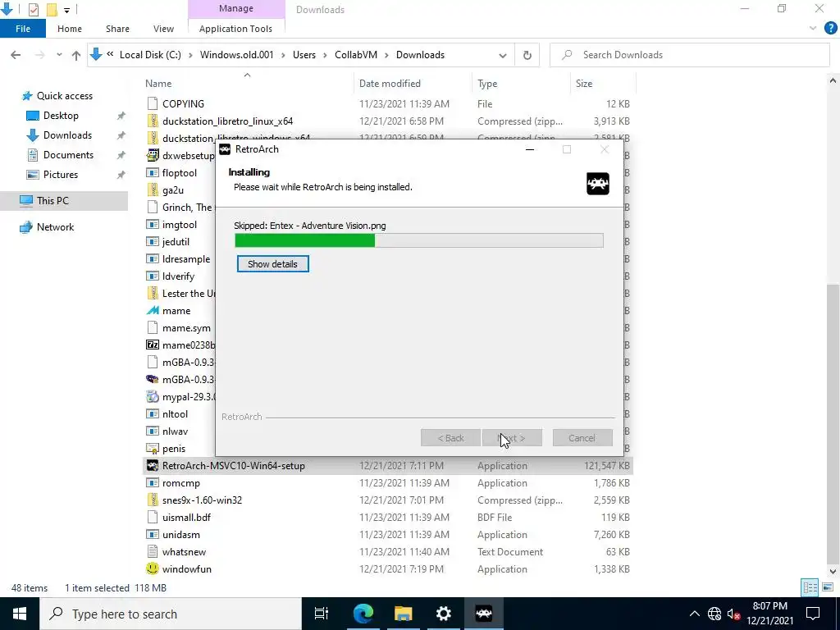Image resolution: width=840 pixels, height=630 pixels.
Task: Expand the CollabVM breadcrumb arrow
Action: coord(386,55)
